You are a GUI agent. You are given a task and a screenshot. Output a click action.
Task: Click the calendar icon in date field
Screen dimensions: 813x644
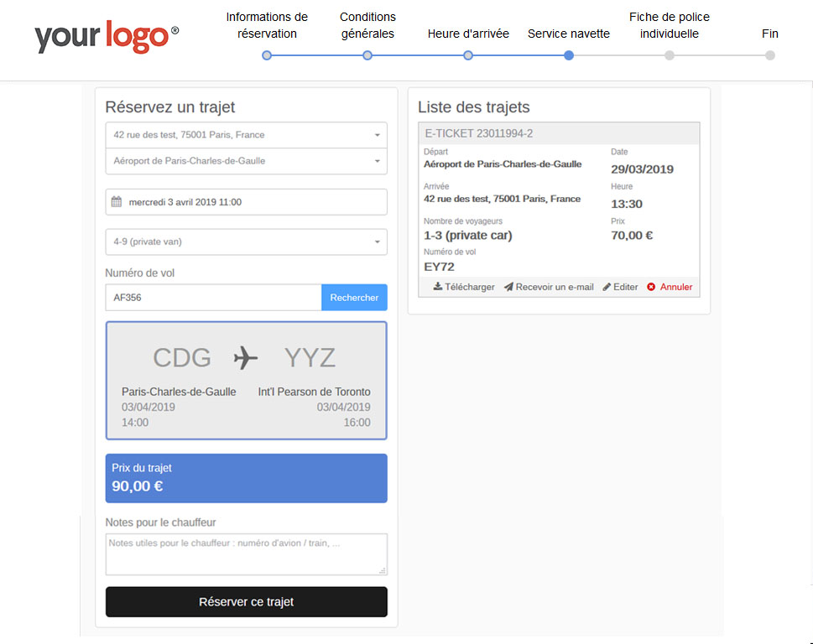[117, 202]
